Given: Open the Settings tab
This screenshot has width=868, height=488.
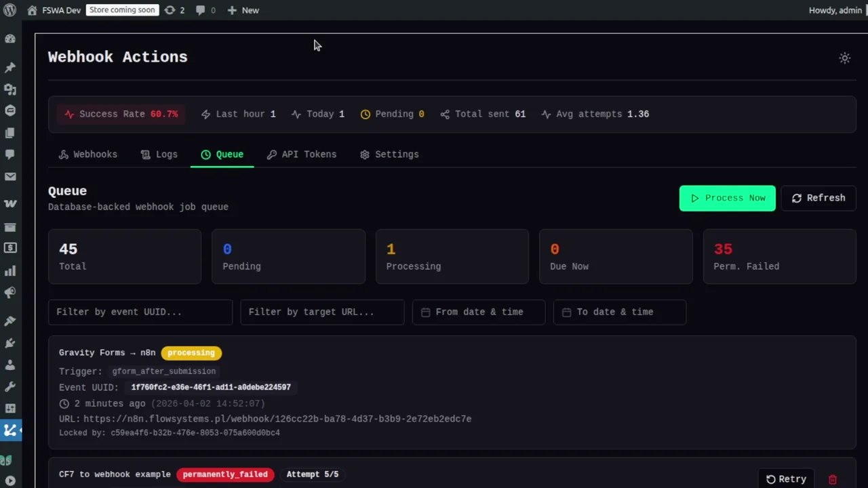Looking at the screenshot, I should click(389, 155).
